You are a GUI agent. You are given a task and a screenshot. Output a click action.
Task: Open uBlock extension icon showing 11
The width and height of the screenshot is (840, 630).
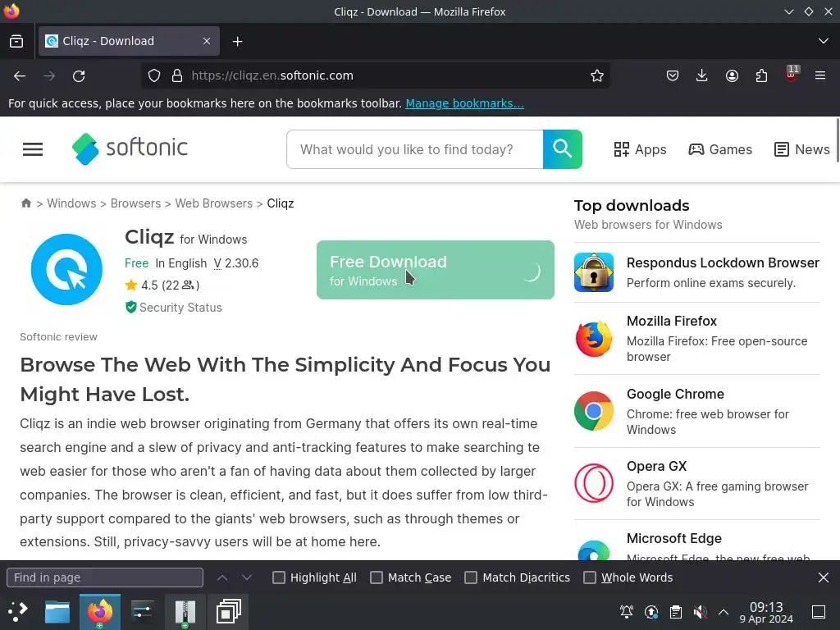coord(792,74)
